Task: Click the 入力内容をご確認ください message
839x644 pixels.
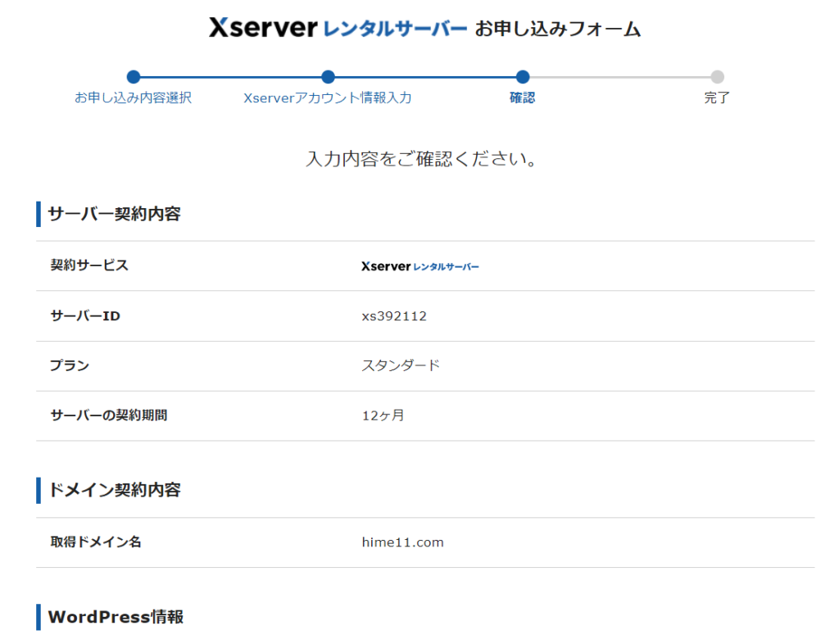Action: tap(421, 159)
